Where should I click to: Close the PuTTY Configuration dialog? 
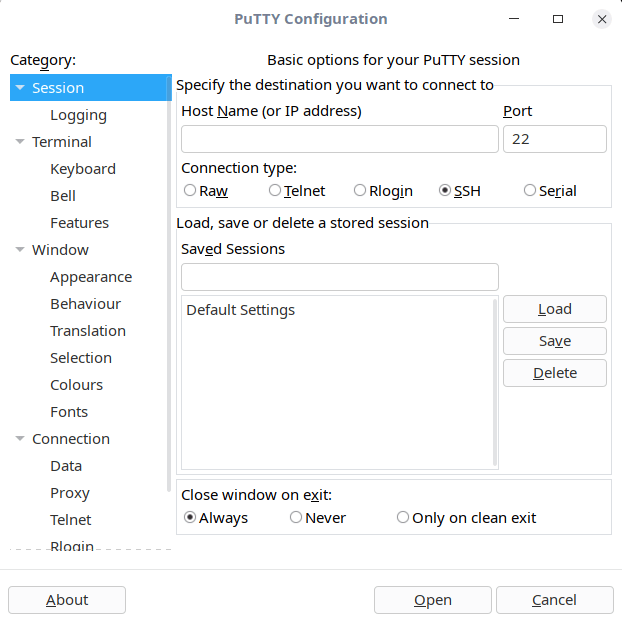tap(601, 19)
